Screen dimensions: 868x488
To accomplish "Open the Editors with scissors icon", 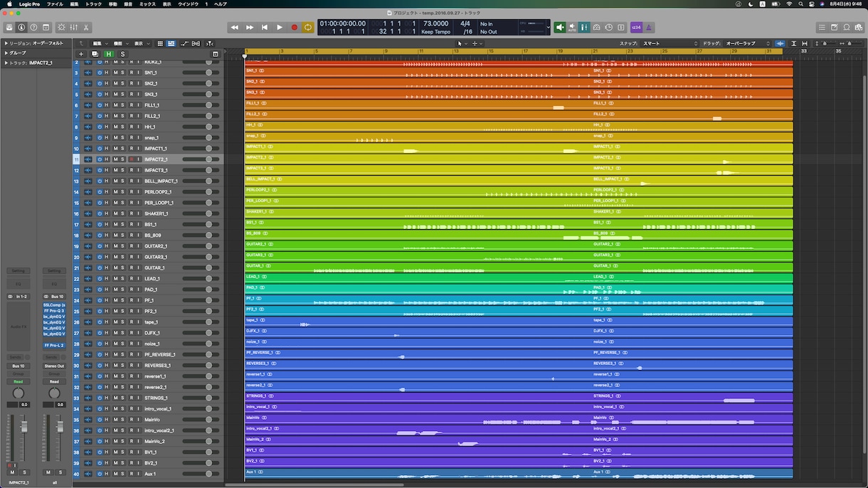I will (86, 27).
